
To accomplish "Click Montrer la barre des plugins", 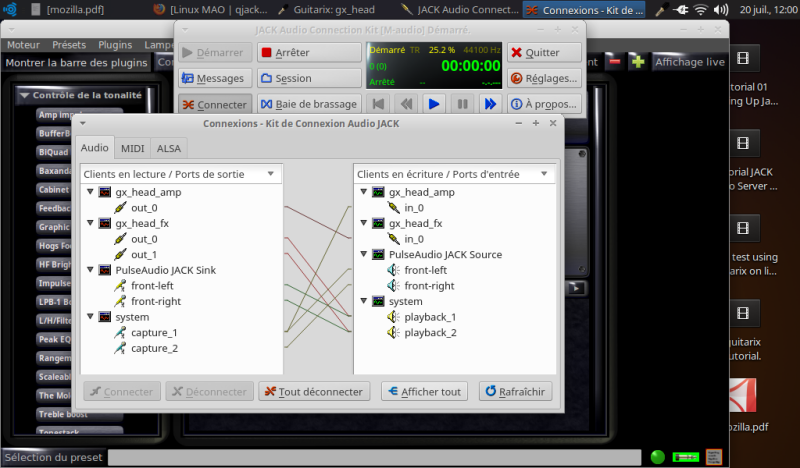I will pyautogui.click(x=76, y=63).
